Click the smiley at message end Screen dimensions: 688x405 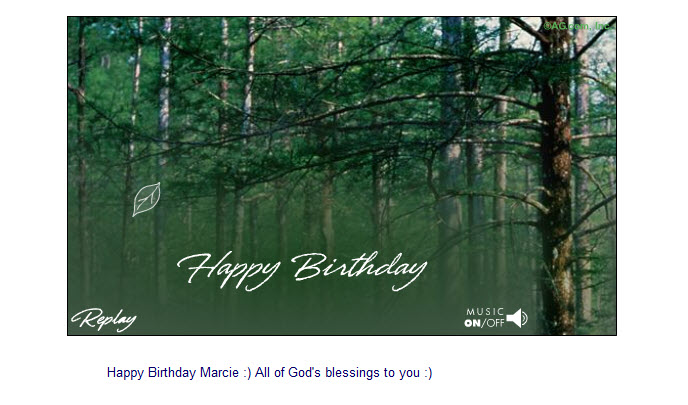pos(428,373)
